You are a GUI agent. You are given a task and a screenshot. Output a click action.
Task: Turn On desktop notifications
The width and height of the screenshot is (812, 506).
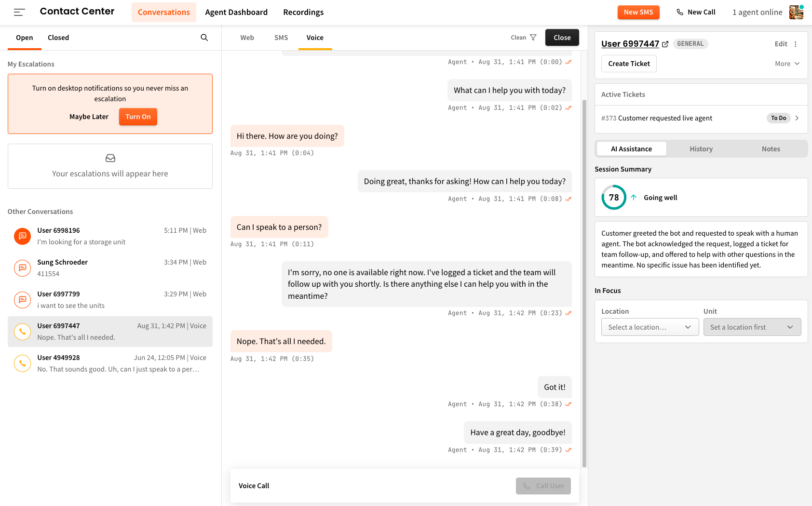tap(138, 117)
